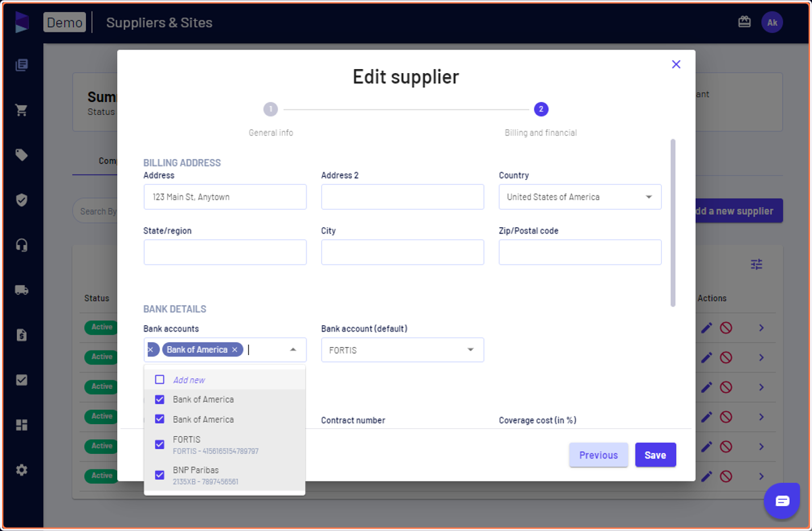Click the Actions column header

click(712, 298)
